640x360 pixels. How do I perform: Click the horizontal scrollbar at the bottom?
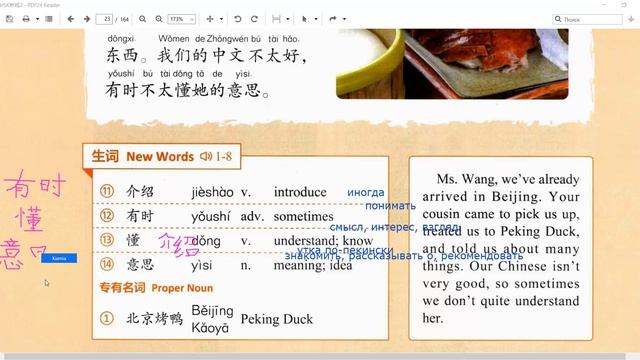[314, 357]
